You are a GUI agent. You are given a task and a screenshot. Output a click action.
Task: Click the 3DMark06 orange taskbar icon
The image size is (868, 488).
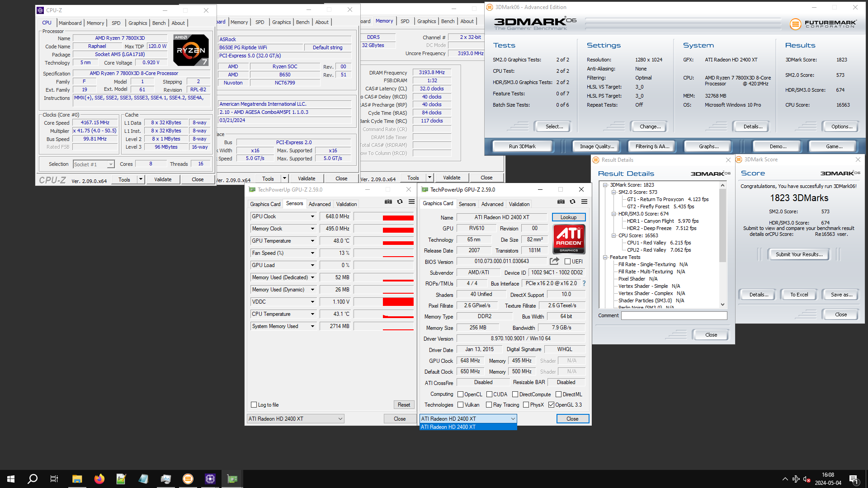point(188,479)
